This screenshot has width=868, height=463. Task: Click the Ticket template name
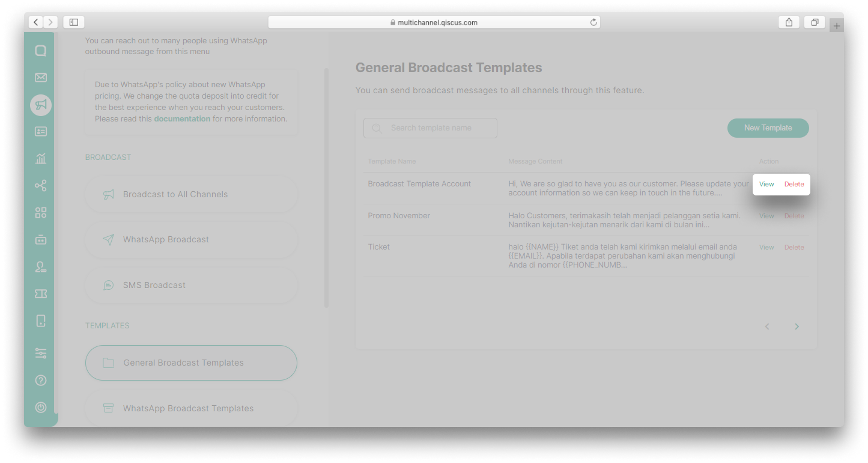pos(378,247)
